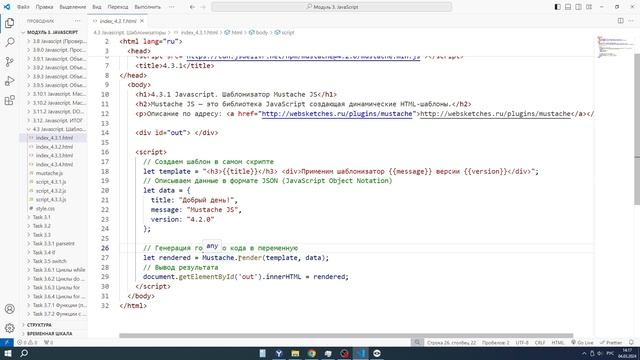Viewport: 640px width, 360px height.
Task: Change indentation via Пробелов: 2 status item
Action: point(496,342)
